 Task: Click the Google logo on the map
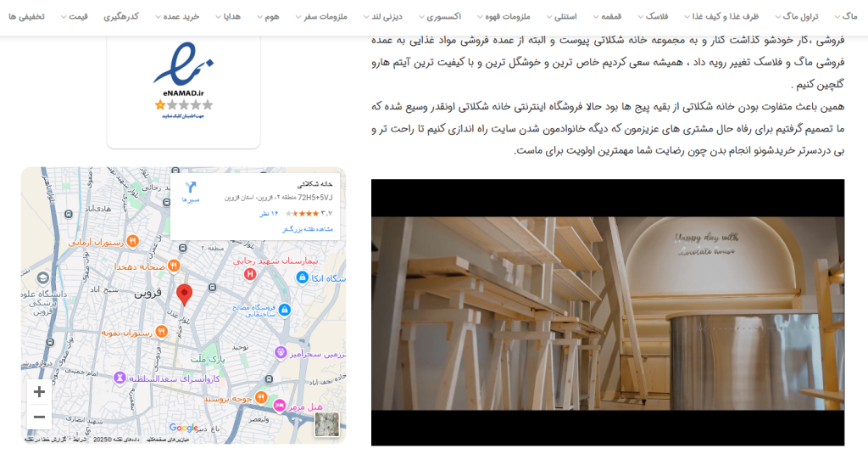[184, 428]
